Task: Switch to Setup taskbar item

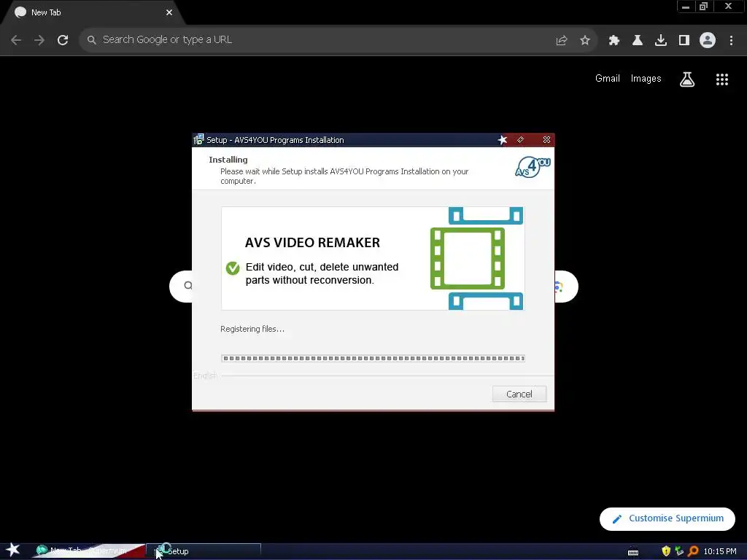Action: point(204,551)
